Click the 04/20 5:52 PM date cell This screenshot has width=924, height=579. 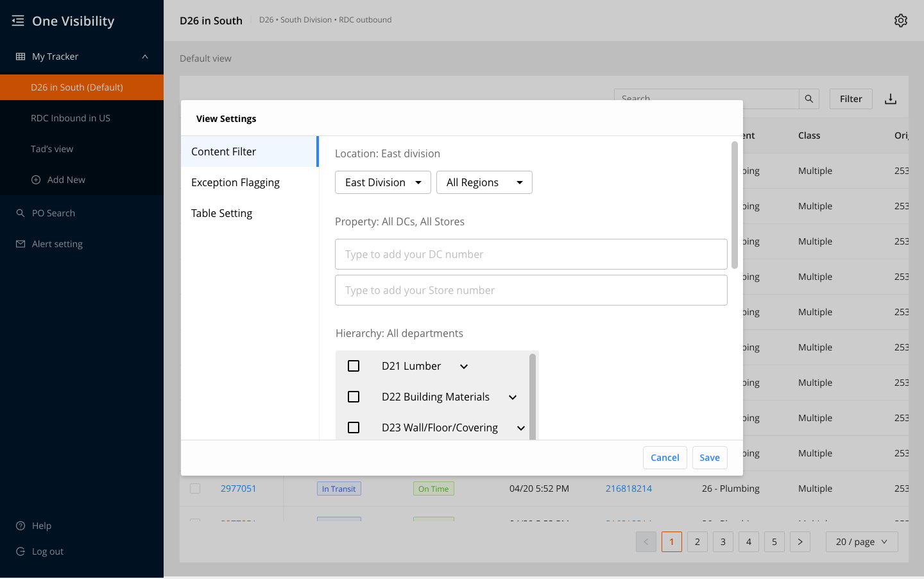click(539, 488)
